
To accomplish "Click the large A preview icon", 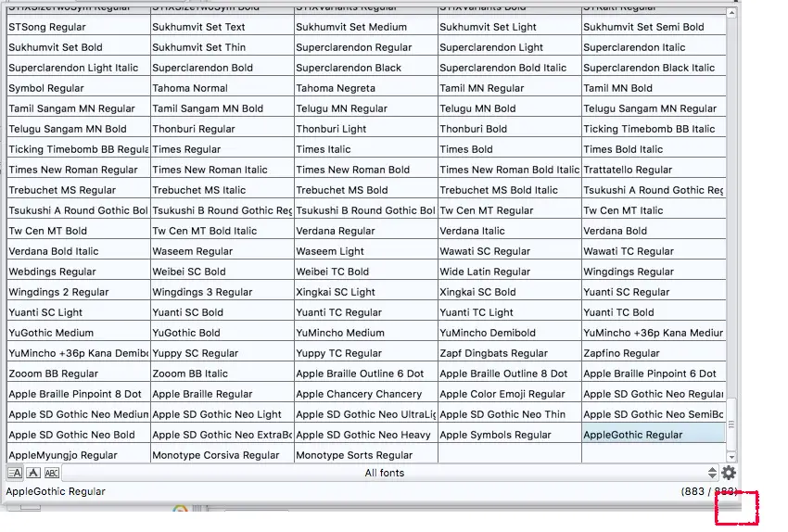I will tap(33, 473).
